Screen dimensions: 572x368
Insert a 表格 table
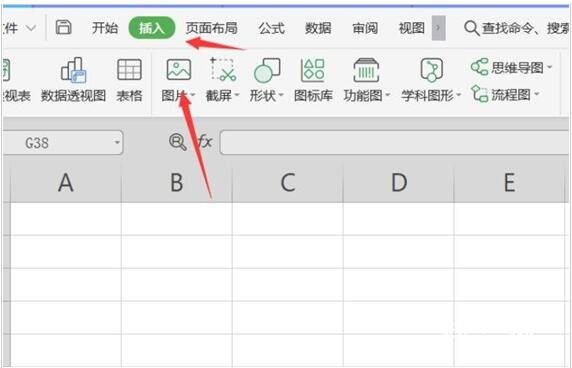click(129, 80)
